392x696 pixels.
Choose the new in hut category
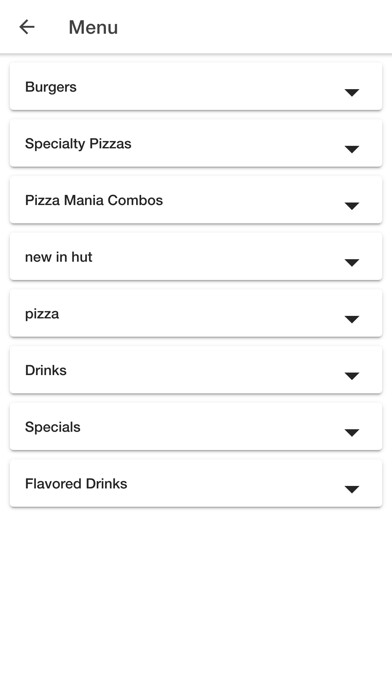(196, 257)
